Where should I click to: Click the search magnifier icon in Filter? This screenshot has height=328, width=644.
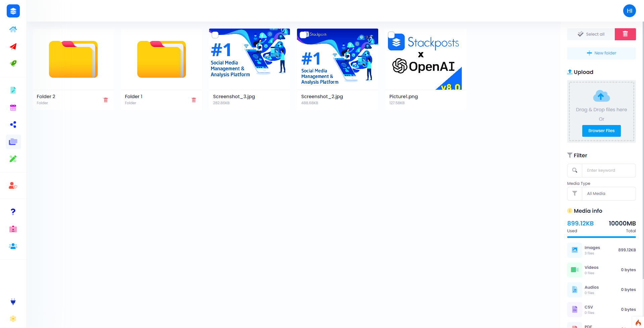[x=575, y=170]
